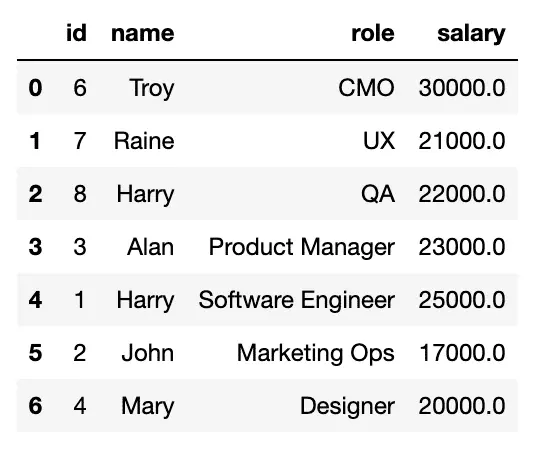Image resolution: width=544 pixels, height=452 pixels.
Task: Select the Product Manager role cell
Action: point(301,248)
